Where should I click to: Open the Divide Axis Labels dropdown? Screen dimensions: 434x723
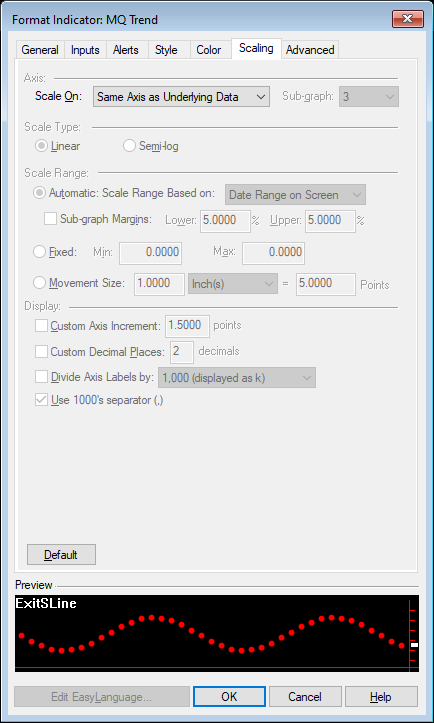click(x=237, y=378)
